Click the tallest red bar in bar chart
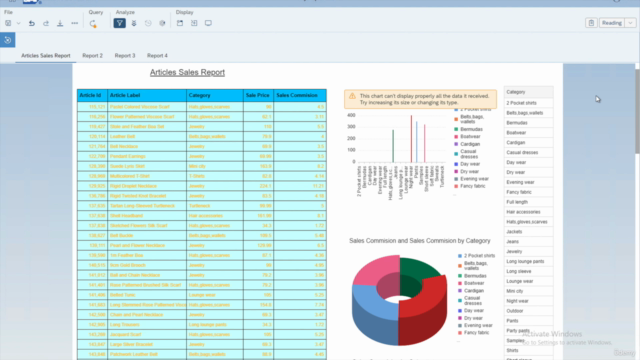The image size is (640, 360). [411, 139]
